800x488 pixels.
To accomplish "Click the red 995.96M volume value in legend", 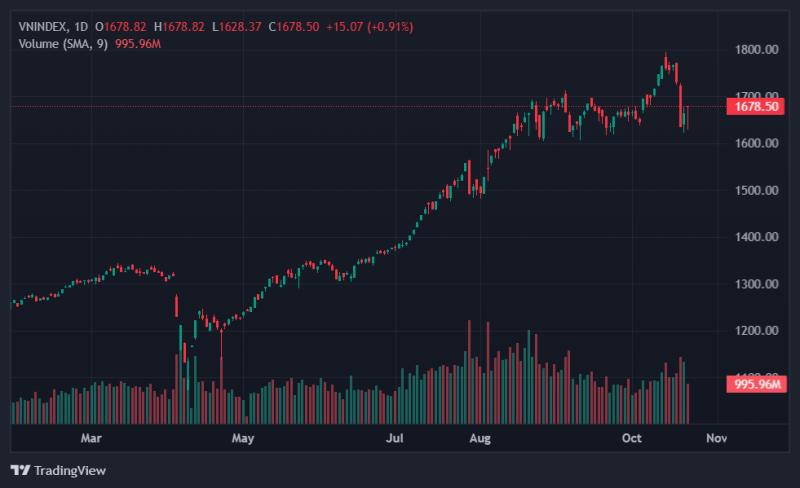I will pos(138,44).
